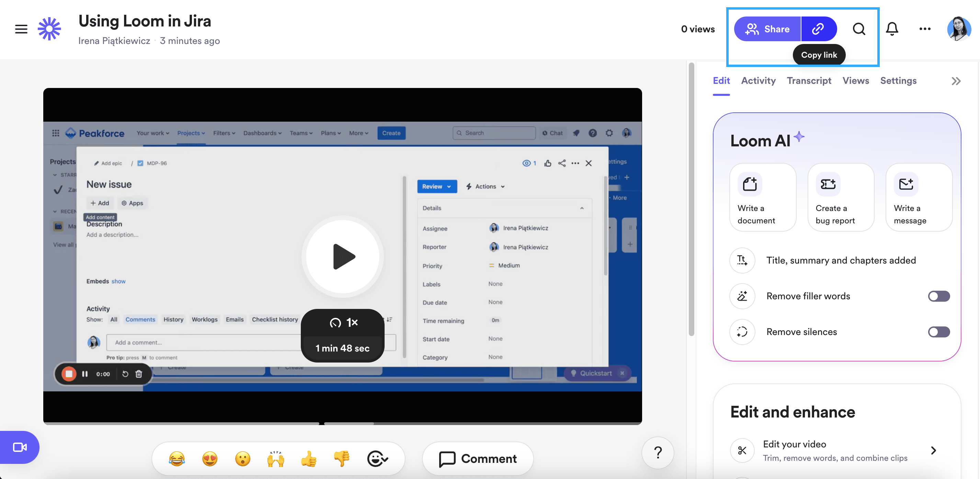The width and height of the screenshot is (980, 479).
Task: Collapse the side panel with double chevron
Action: [956, 81]
